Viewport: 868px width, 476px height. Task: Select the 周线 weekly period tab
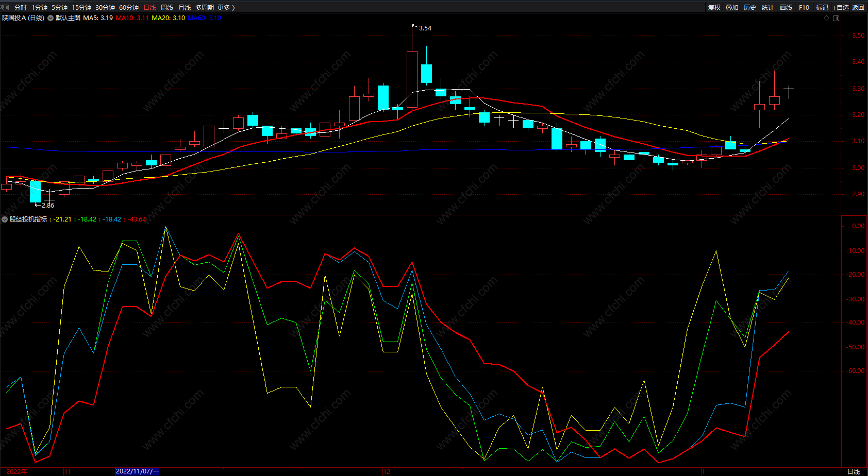pos(167,8)
